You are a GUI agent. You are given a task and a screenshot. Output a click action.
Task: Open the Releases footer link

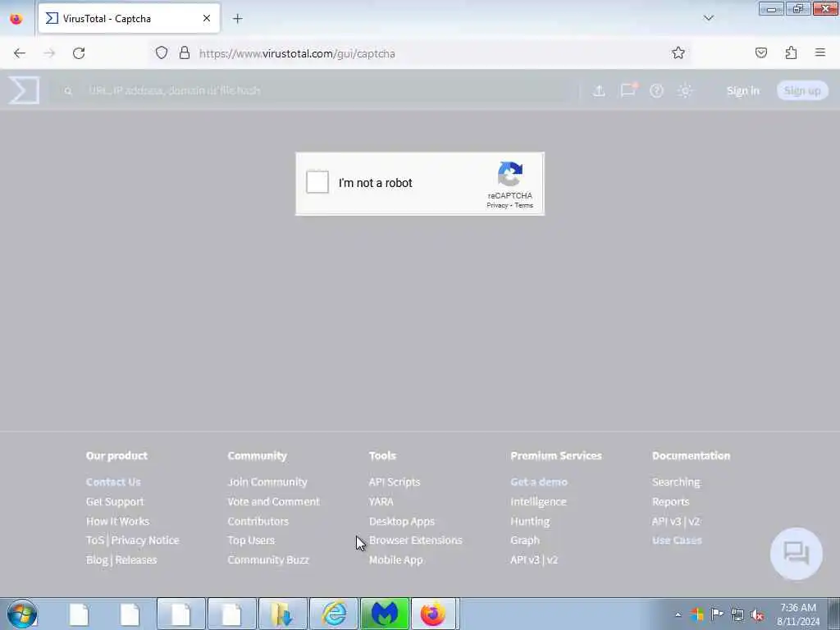pos(136,559)
